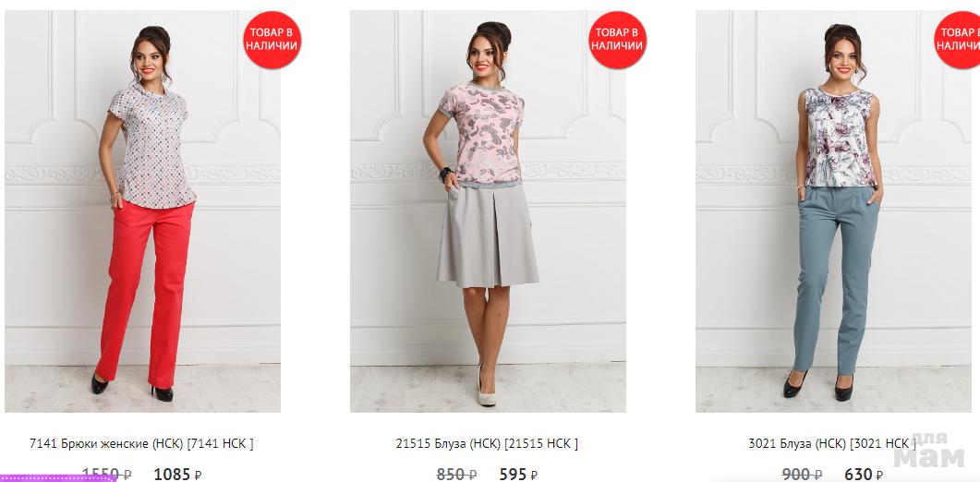Click the gray pleated skirt in the second photo

pyautogui.click(x=488, y=235)
